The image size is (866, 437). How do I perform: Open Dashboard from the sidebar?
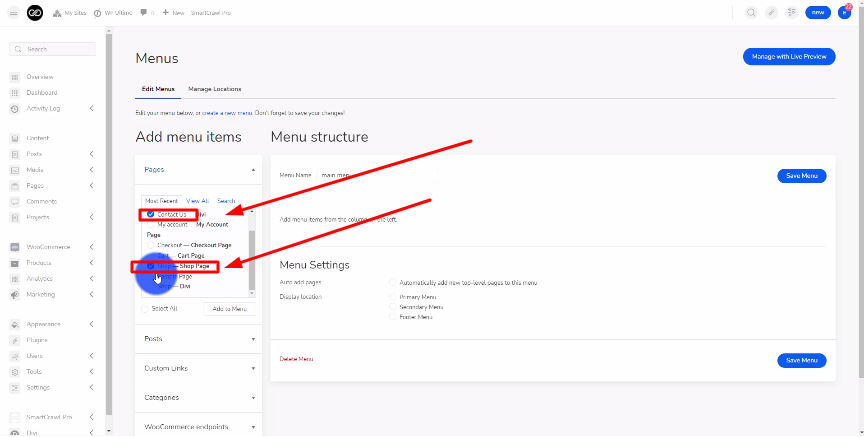pos(42,92)
